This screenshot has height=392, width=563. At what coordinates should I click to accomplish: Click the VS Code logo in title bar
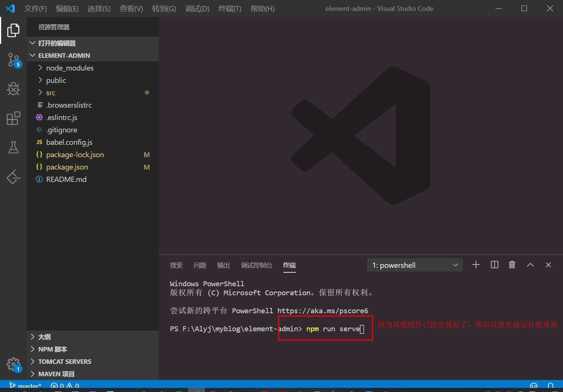click(x=11, y=8)
